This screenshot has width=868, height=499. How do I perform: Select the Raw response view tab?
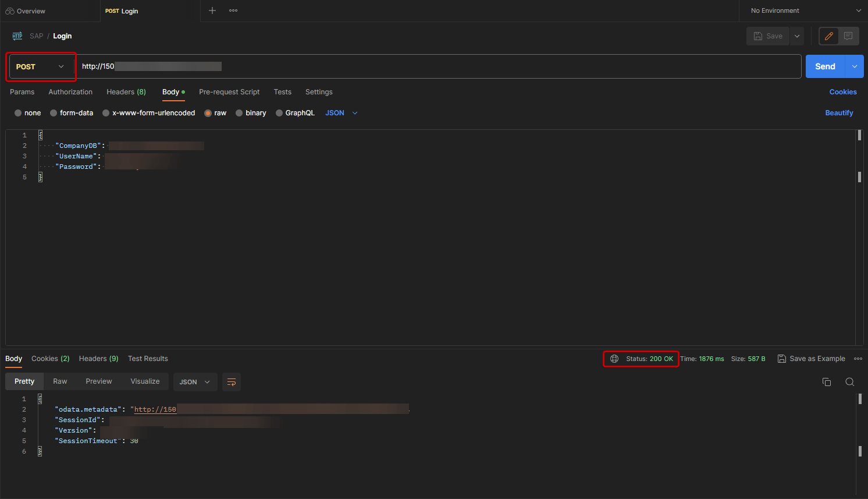[x=60, y=381]
